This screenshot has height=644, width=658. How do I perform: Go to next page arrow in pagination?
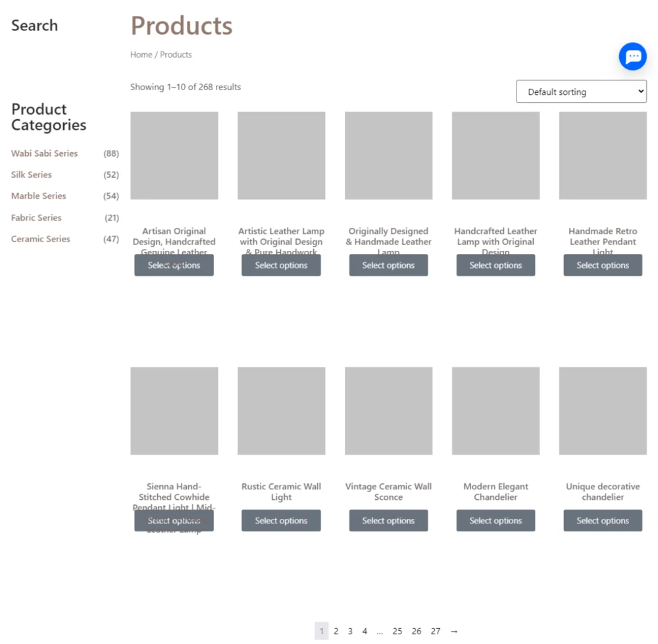[x=453, y=631]
